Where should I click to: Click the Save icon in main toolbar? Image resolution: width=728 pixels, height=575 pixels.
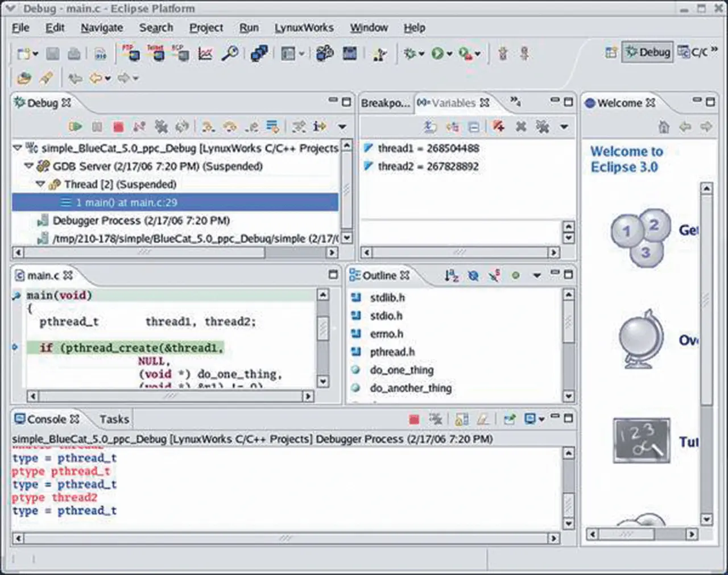(x=53, y=53)
